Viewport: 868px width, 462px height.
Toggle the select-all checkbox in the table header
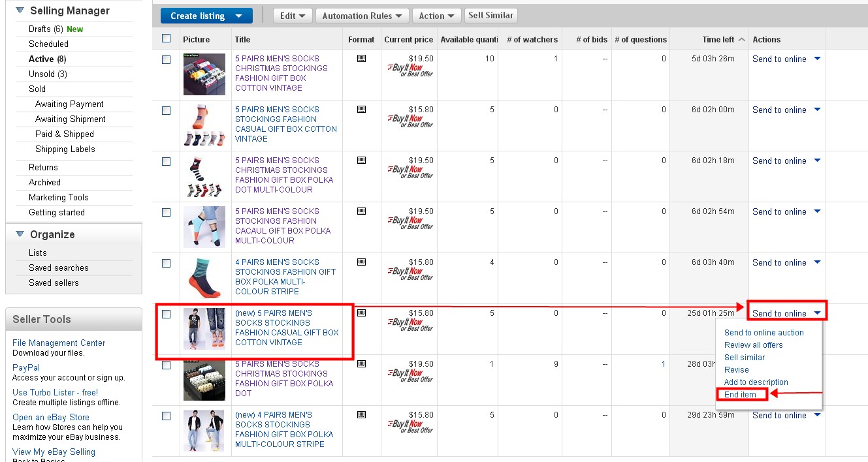click(x=166, y=38)
